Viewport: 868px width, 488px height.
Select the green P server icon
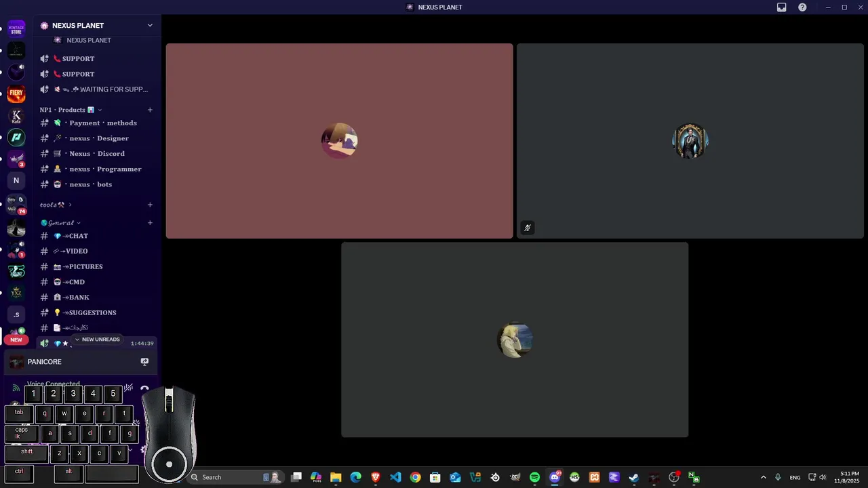click(16, 138)
